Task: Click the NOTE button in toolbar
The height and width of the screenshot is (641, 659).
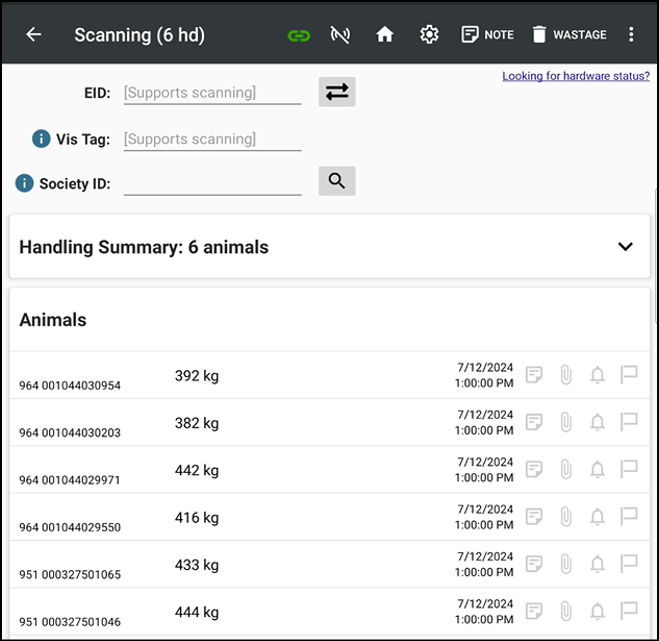Action: tap(487, 35)
